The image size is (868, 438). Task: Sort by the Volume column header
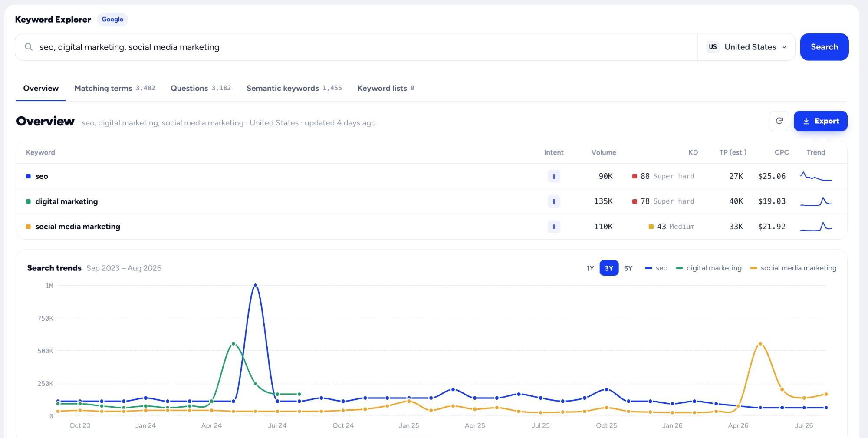coord(603,152)
